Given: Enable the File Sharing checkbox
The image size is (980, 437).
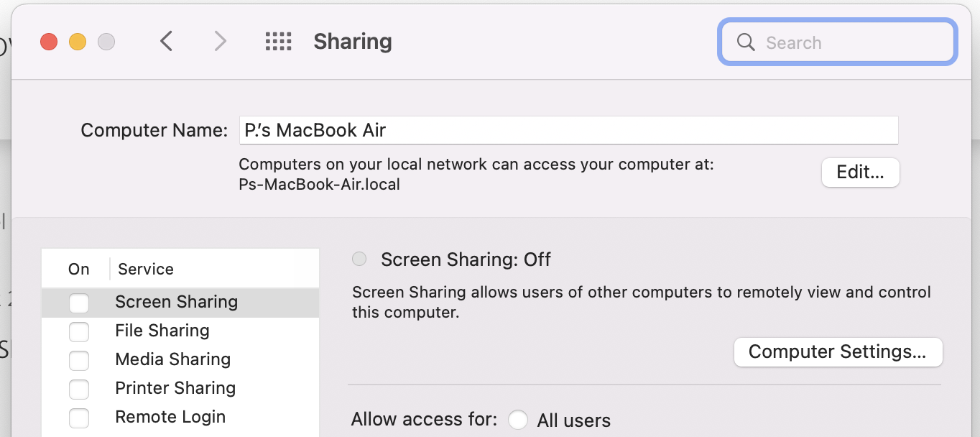Looking at the screenshot, I should click(x=79, y=332).
